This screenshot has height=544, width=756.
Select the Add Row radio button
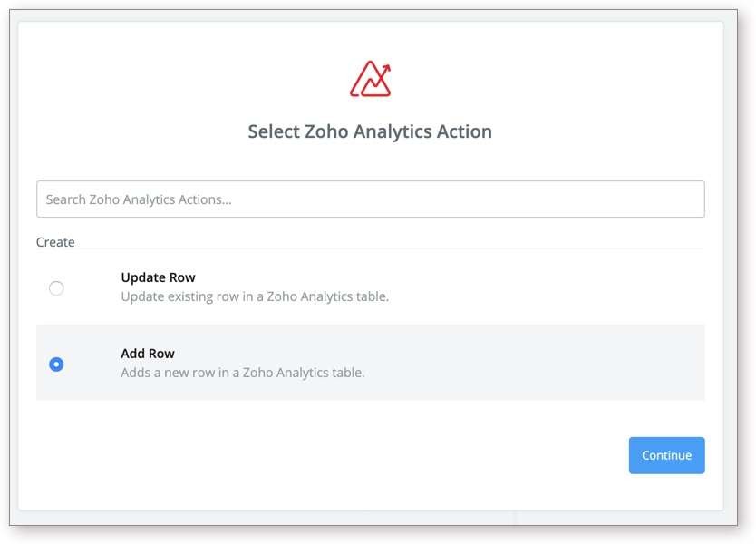click(x=56, y=364)
